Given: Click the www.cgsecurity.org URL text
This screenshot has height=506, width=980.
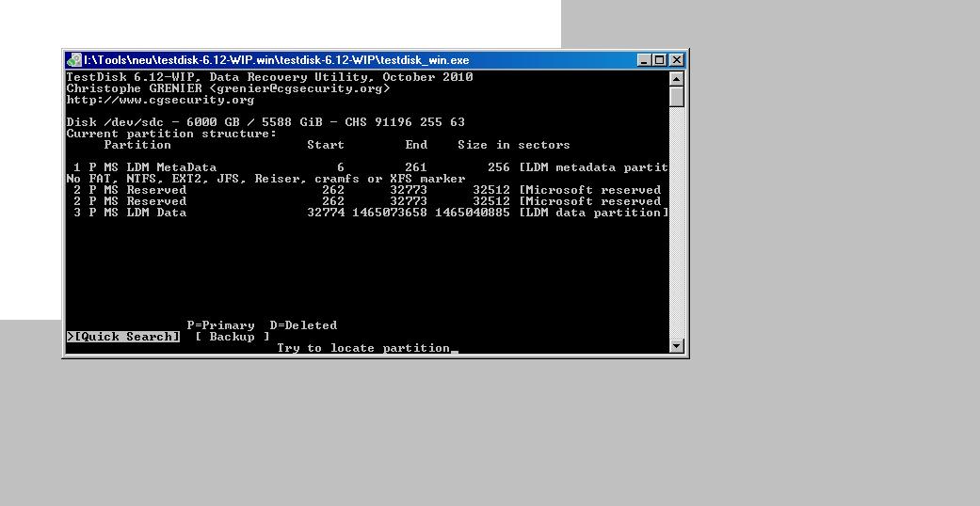Looking at the screenshot, I should [160, 100].
